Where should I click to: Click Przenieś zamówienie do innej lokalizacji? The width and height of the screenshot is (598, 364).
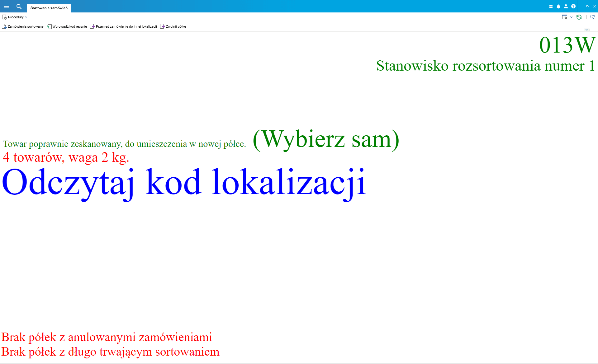click(123, 26)
